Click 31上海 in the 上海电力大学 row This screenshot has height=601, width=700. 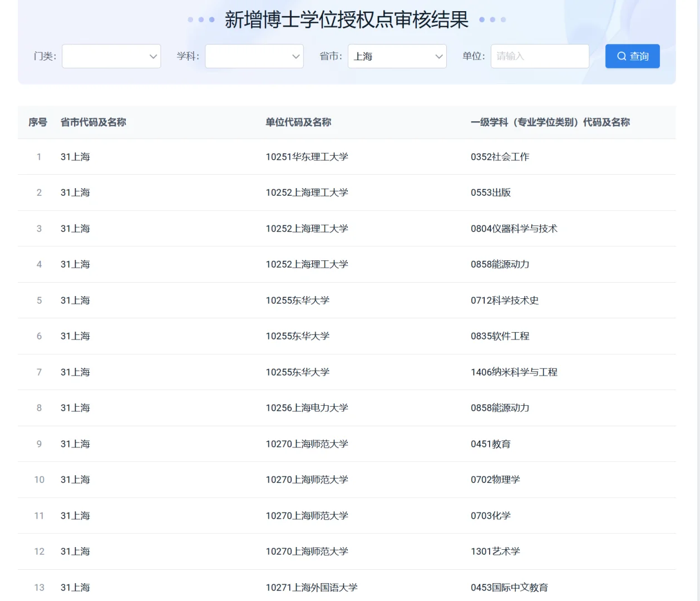click(75, 408)
